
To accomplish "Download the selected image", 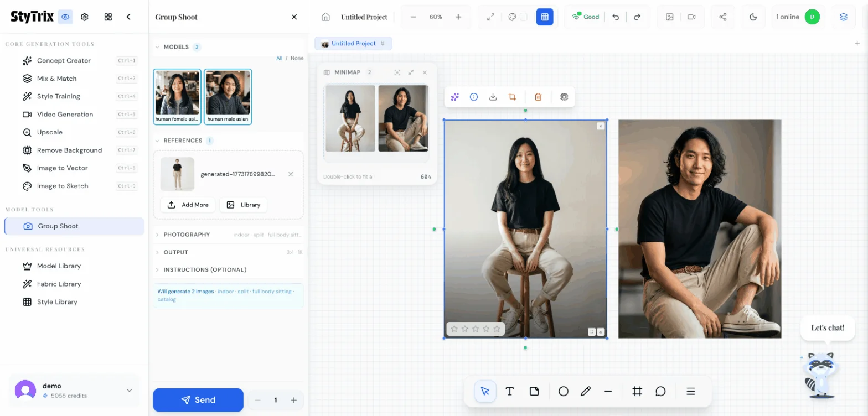I will coord(493,97).
